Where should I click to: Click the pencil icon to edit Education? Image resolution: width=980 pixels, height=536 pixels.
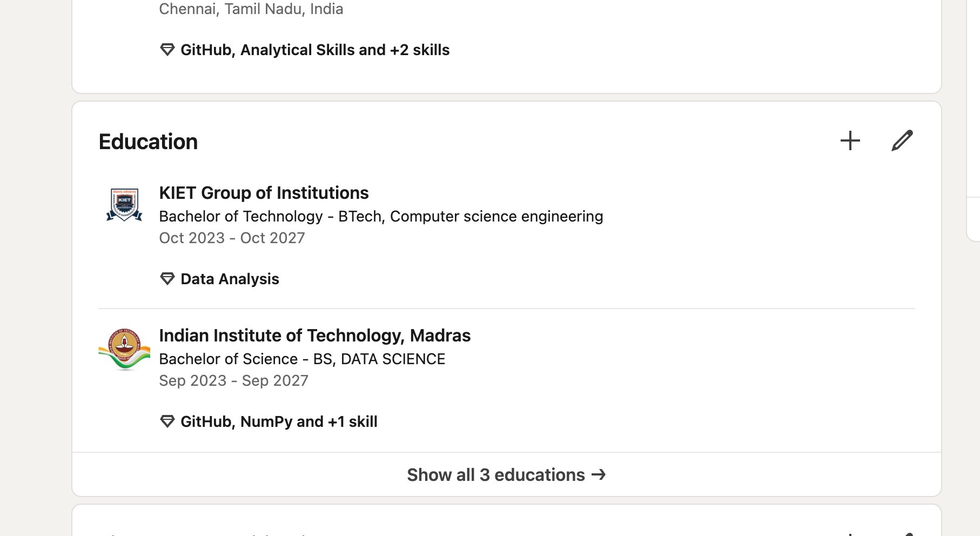pyautogui.click(x=902, y=140)
